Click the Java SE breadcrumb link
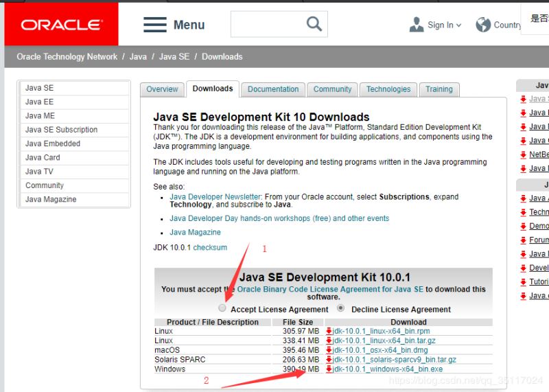The height and width of the screenshot is (392, 549). (174, 57)
